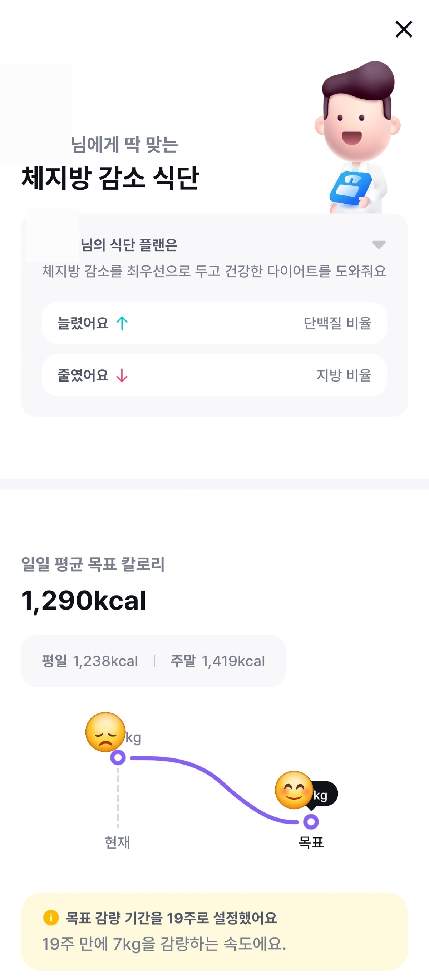Select the 줄였어요 fat ratio row
The image size is (429, 980).
tap(214, 375)
